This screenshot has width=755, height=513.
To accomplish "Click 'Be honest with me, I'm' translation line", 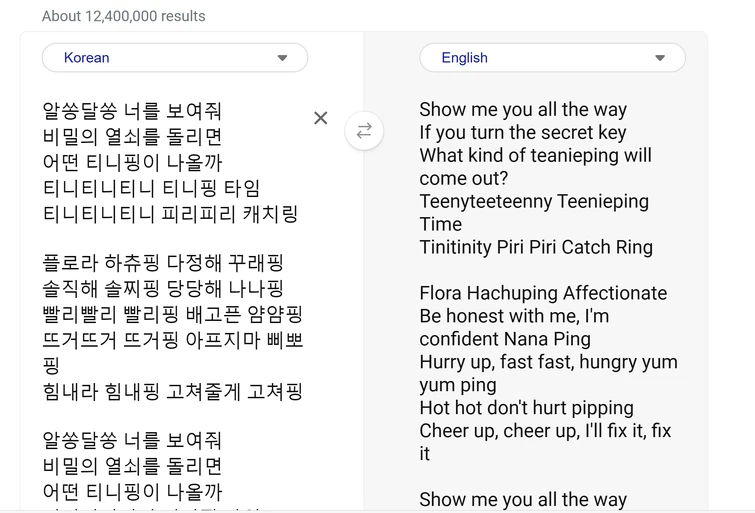I will pyautogui.click(x=515, y=316).
